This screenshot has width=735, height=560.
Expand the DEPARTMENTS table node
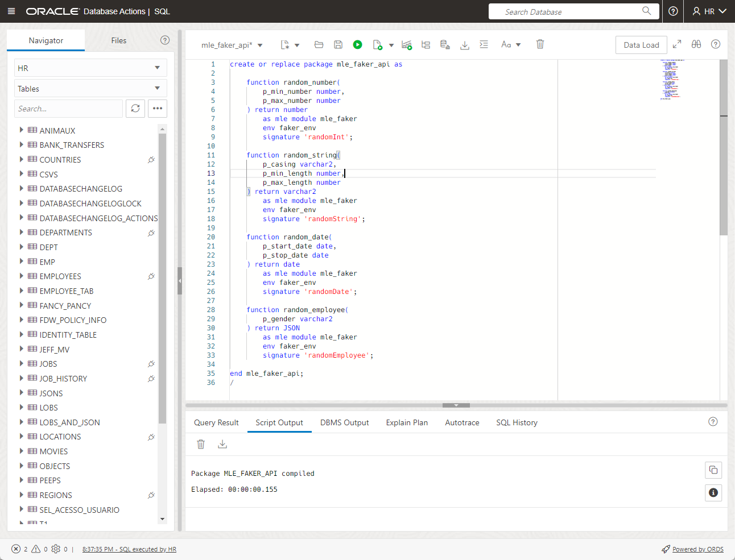21,232
